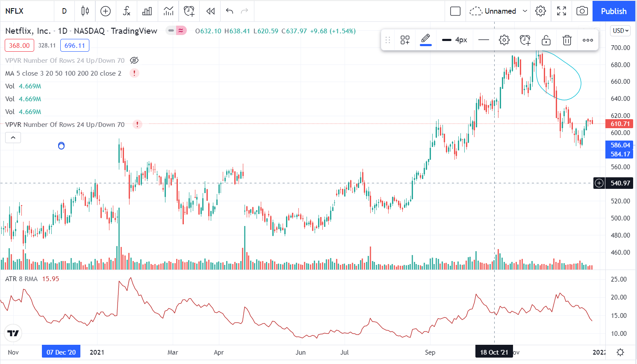Create an alert from top toolbar
The image size is (637, 364).
(189, 11)
